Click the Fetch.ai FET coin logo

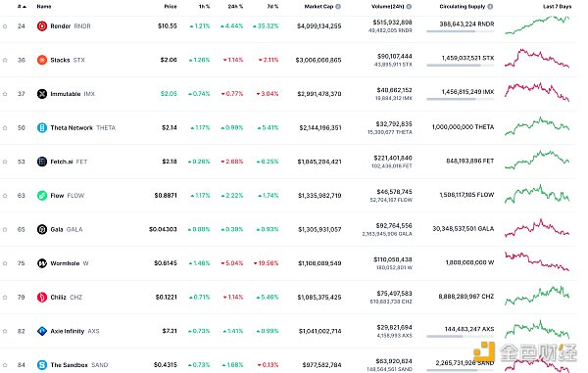42,162
